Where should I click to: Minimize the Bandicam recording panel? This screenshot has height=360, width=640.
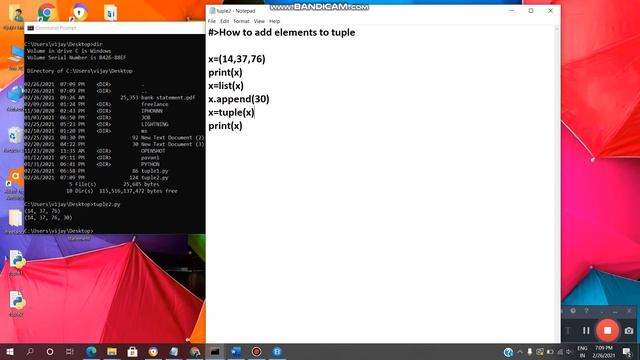click(x=615, y=311)
